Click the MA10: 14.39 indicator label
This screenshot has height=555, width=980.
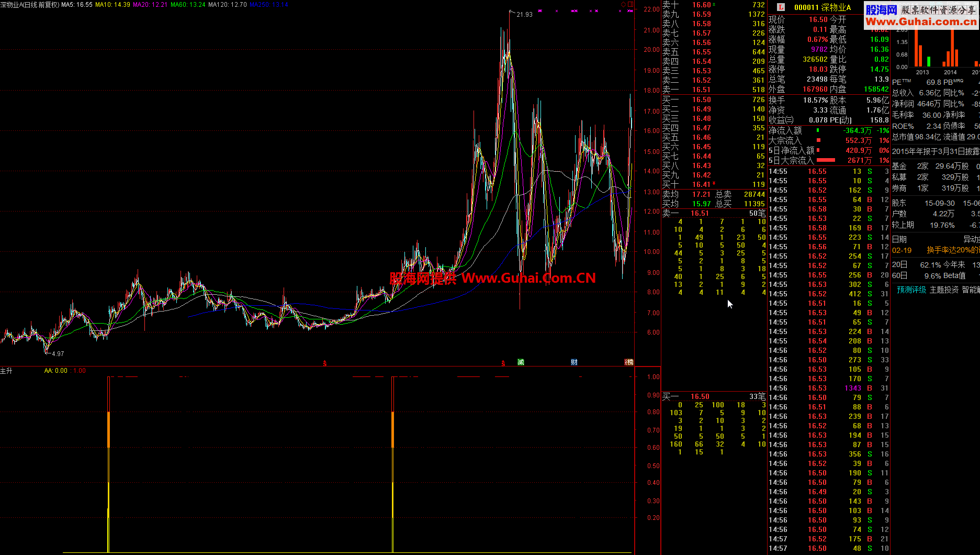coord(112,4)
